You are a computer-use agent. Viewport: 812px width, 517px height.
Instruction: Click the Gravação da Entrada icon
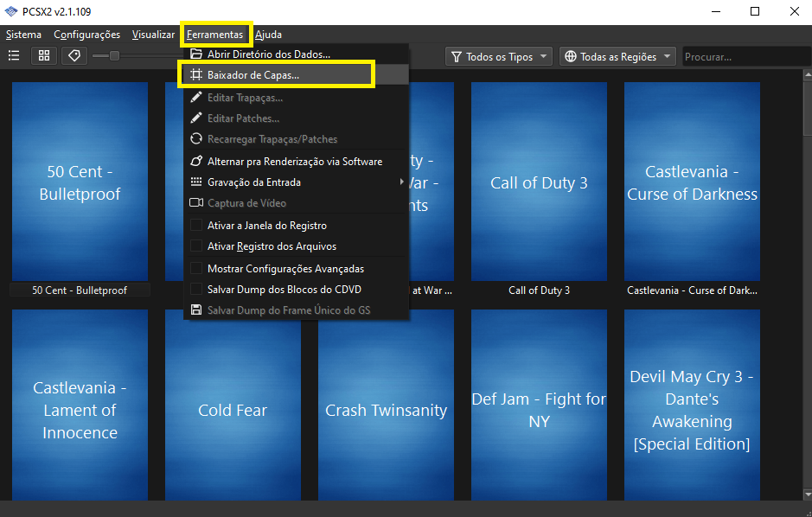(195, 182)
